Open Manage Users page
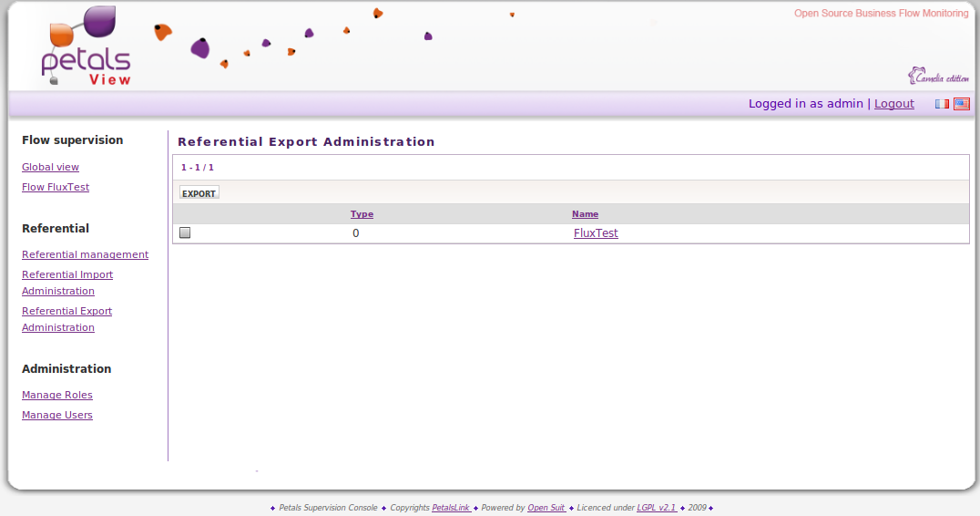Screen dimensions: 980x516 [x=57, y=416]
